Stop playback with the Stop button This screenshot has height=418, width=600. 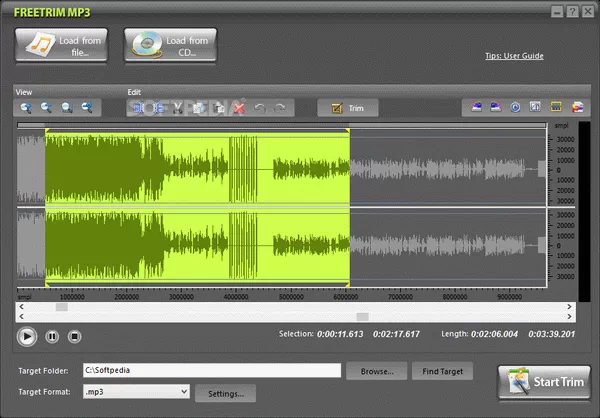coord(74,337)
